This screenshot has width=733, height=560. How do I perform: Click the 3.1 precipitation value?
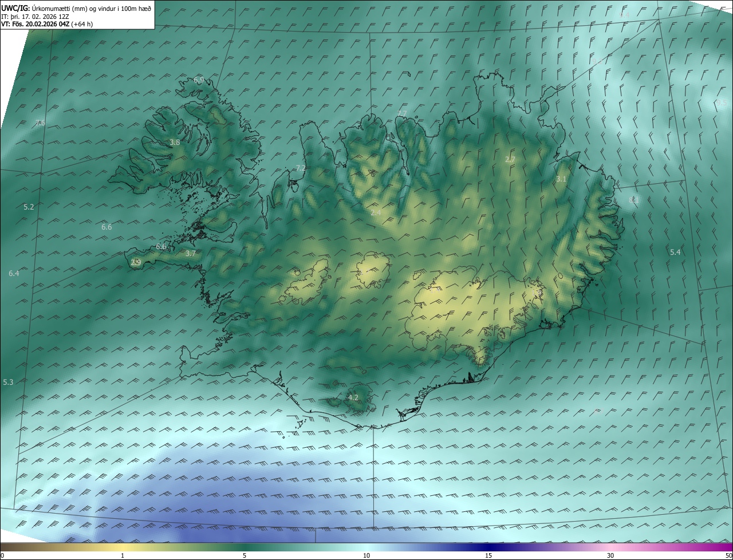click(x=561, y=179)
